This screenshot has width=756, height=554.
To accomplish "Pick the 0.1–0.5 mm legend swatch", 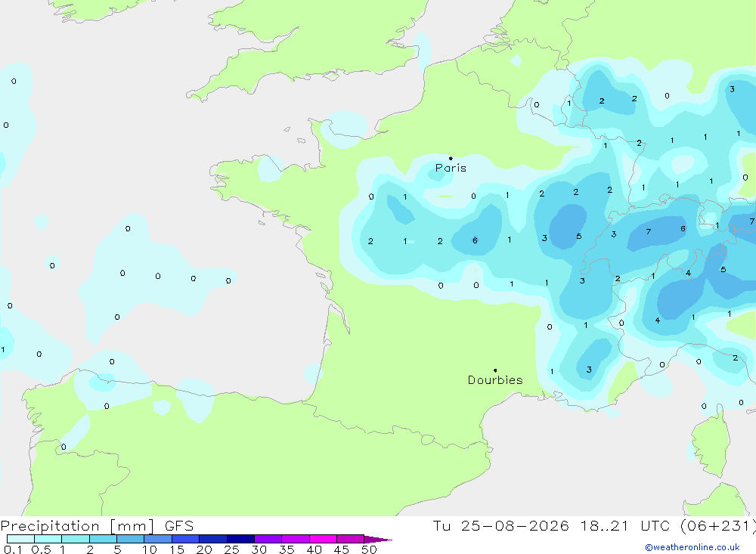I will pos(20,539).
